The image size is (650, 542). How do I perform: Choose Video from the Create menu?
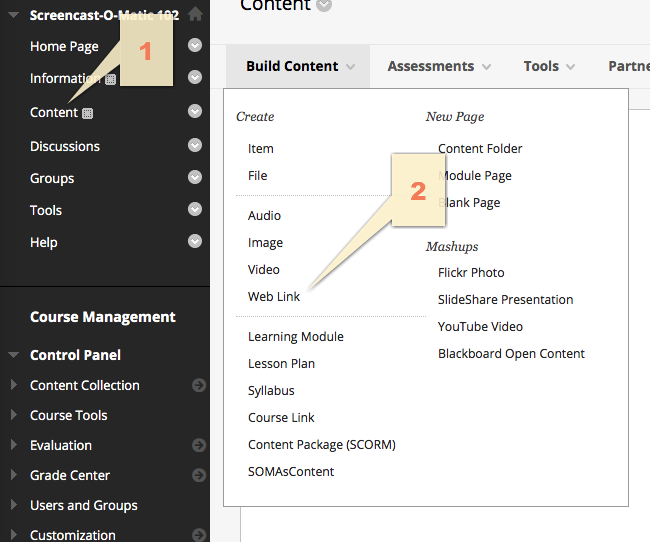point(264,270)
